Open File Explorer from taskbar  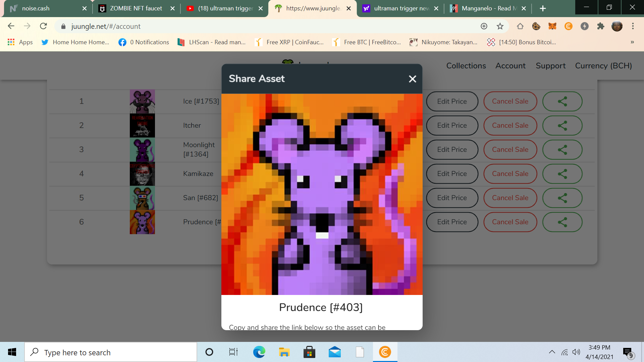(x=284, y=352)
